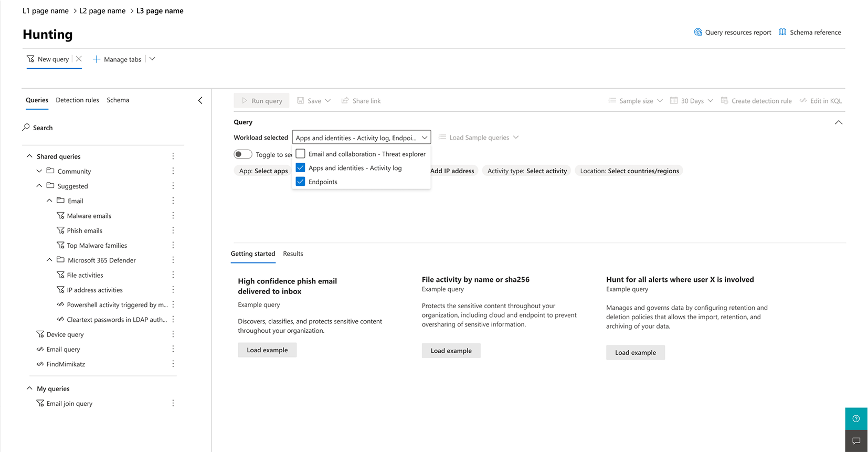Open the Results tab
The image size is (868, 452).
pyautogui.click(x=293, y=254)
